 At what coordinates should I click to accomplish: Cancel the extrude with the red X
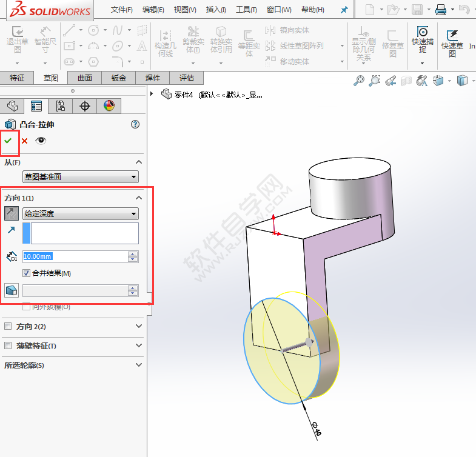click(25, 141)
